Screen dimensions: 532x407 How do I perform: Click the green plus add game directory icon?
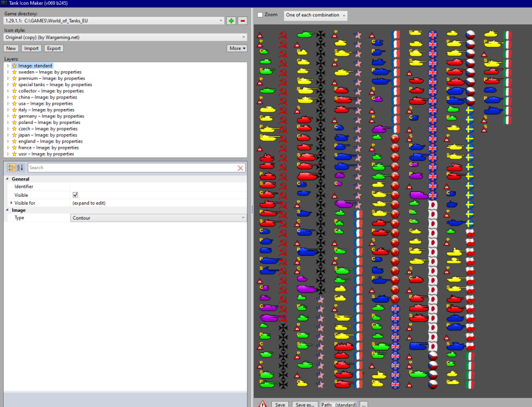click(x=231, y=21)
